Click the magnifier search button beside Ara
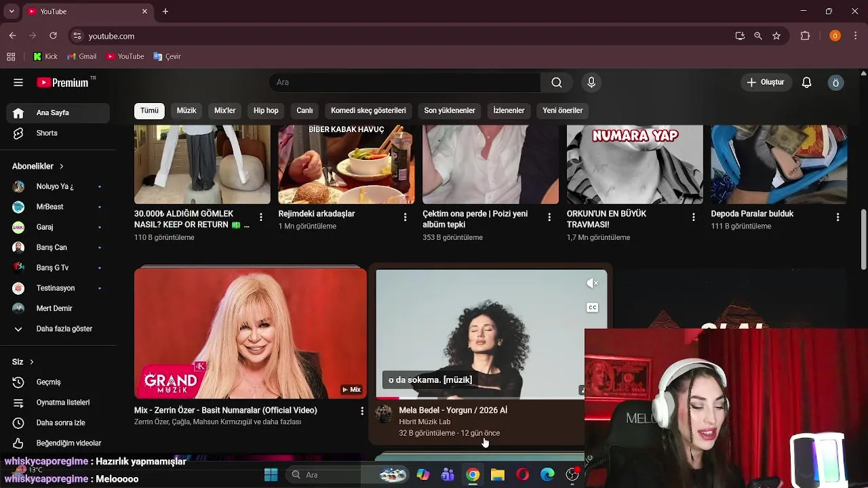Viewport: 868px width, 488px height. pyautogui.click(x=557, y=83)
